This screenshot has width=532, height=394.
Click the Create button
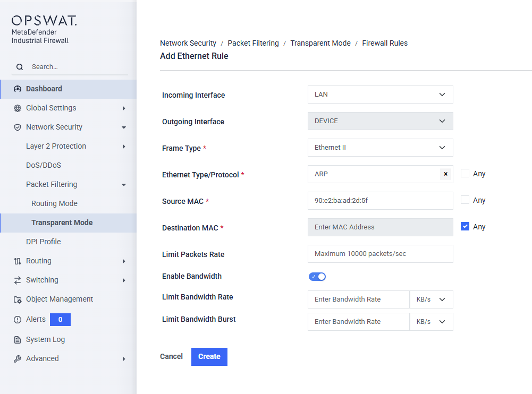click(209, 357)
